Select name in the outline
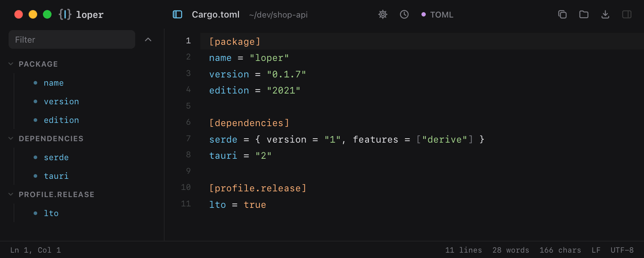 pyautogui.click(x=54, y=83)
